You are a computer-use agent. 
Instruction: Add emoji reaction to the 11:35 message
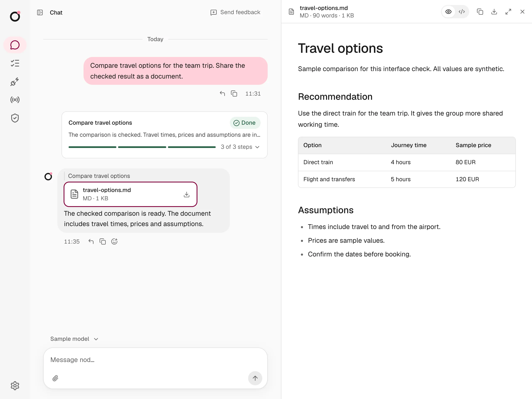point(114,241)
